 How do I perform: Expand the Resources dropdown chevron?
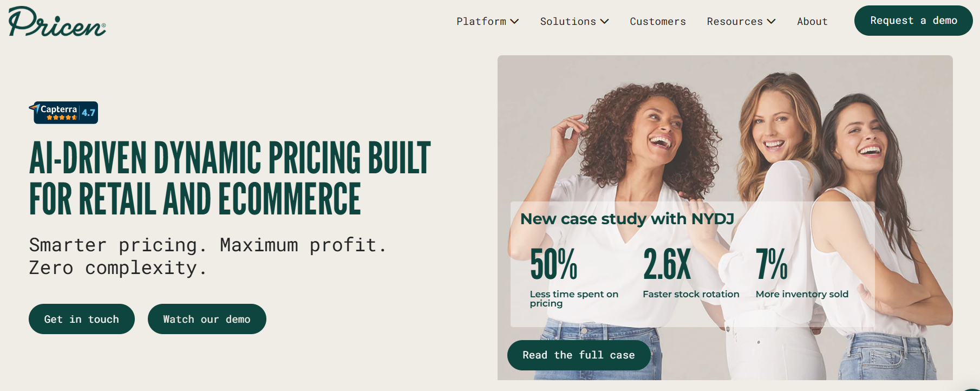[x=771, y=22]
